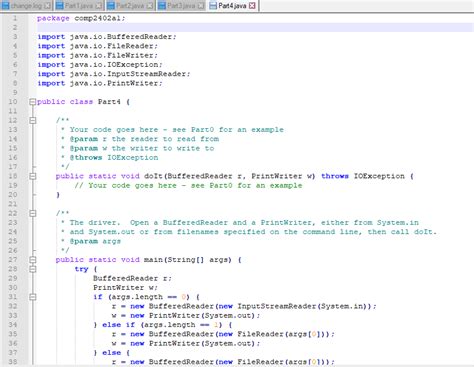474x367 pixels.
Task: Click line number 19 in the margin
Action: coord(13,185)
